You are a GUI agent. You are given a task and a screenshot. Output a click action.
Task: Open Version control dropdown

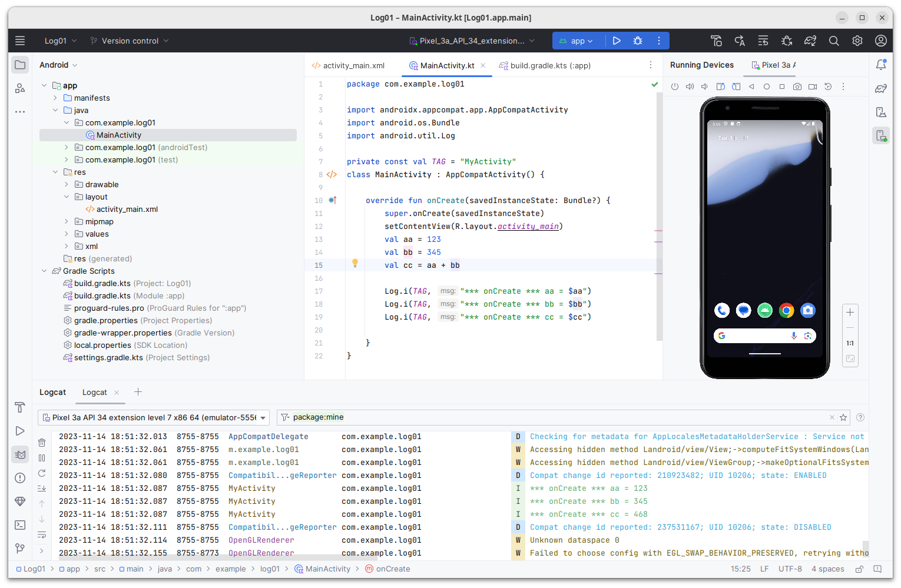(130, 41)
